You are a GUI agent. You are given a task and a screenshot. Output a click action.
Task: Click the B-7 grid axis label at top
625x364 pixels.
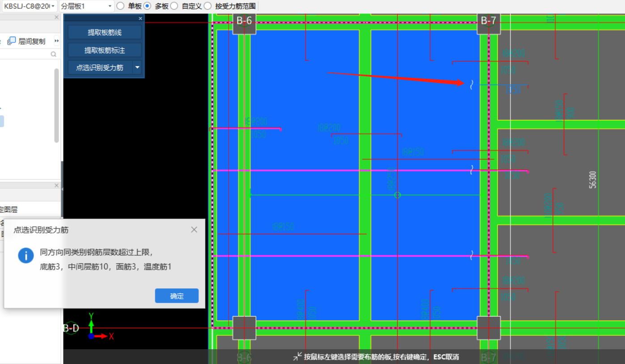tap(489, 21)
